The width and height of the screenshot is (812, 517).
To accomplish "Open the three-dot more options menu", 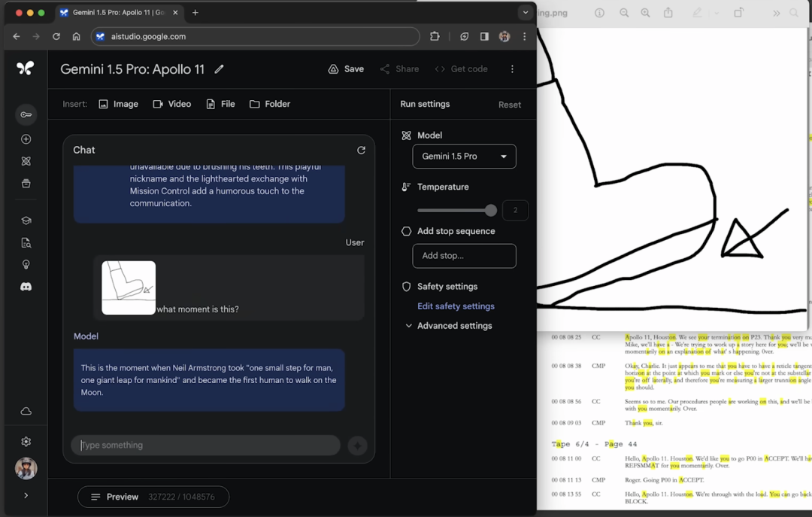I will coord(512,69).
